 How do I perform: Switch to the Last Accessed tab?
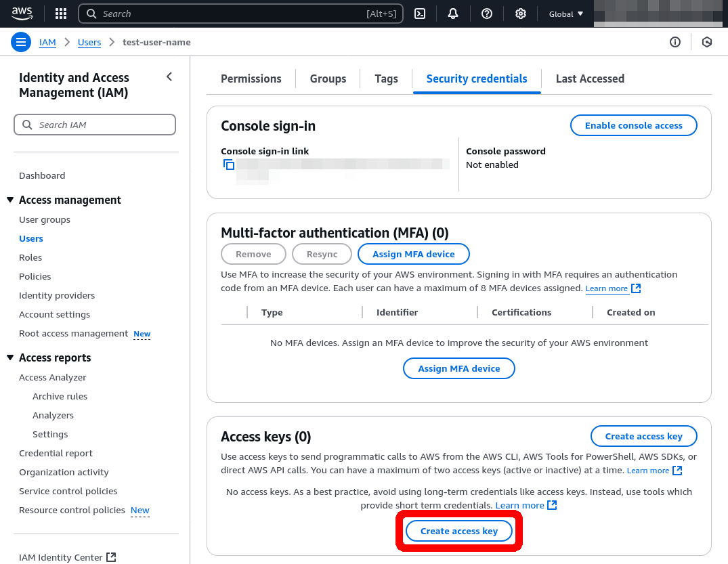590,79
